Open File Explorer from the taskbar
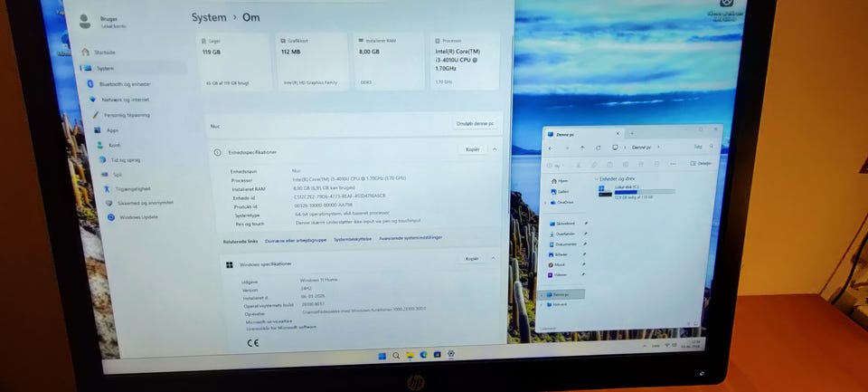Viewport: 868px width, 392px height. coord(410,356)
